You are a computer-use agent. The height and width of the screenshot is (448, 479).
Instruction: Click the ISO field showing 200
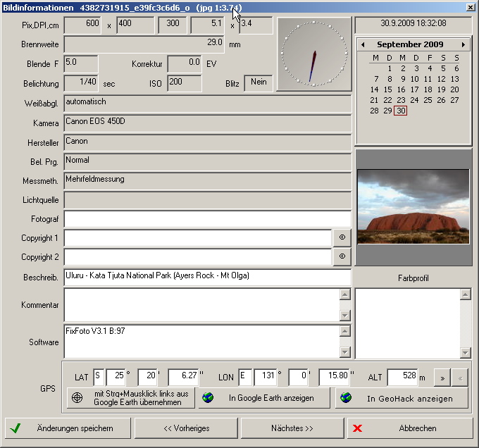click(x=185, y=83)
